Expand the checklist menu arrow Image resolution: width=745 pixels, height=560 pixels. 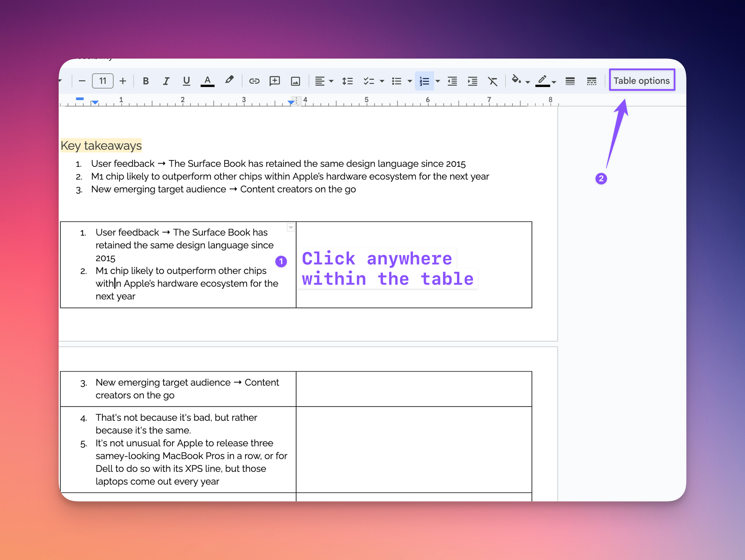[382, 81]
